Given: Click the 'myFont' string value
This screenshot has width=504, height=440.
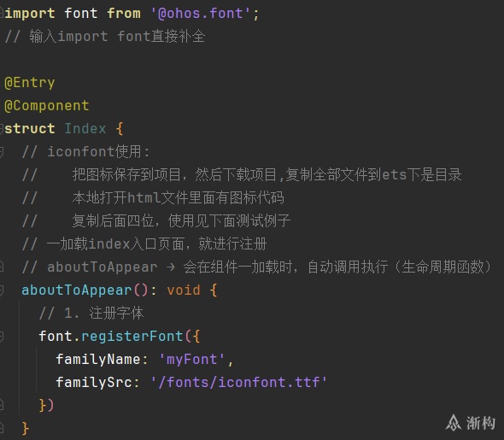Looking at the screenshot, I should pos(192,360).
